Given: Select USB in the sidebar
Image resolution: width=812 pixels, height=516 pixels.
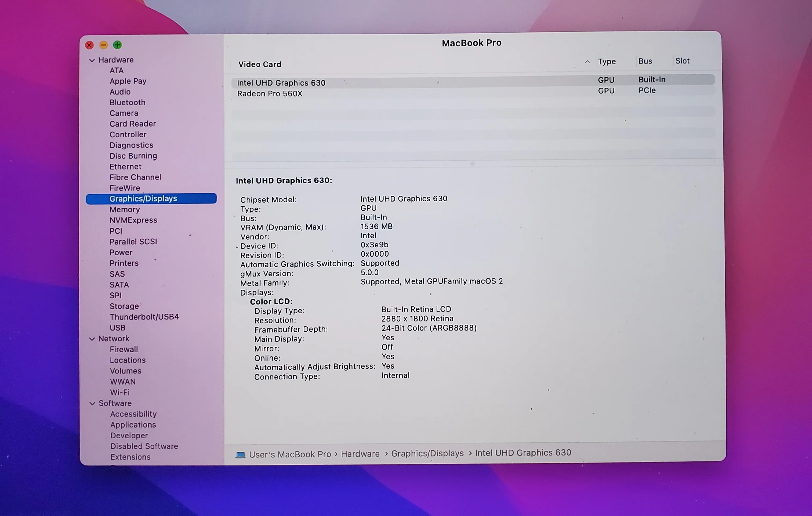Looking at the screenshot, I should tap(117, 328).
